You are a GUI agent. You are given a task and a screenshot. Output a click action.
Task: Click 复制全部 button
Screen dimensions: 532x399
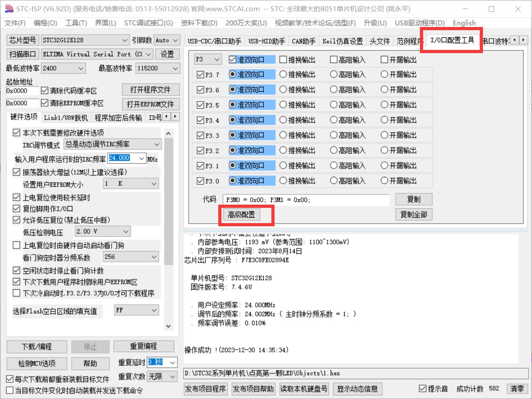pyautogui.click(x=414, y=215)
